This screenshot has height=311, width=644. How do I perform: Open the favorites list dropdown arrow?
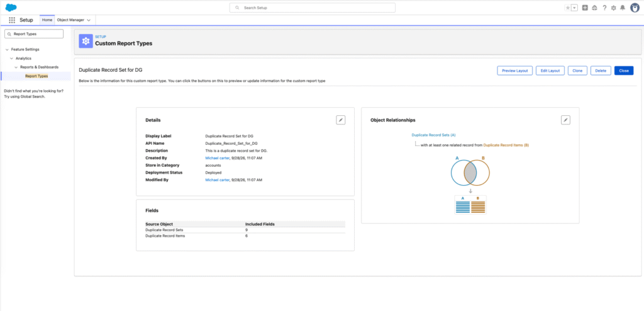[x=574, y=8]
